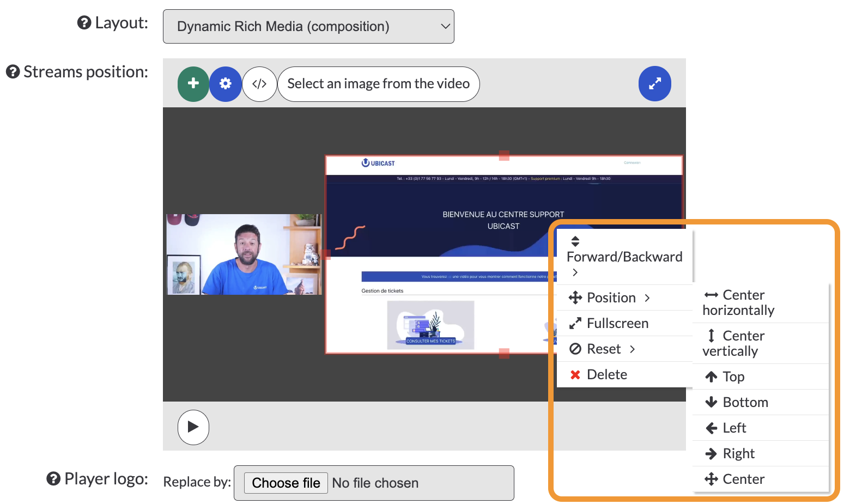The image size is (844, 504).
Task: Align stream to Right
Action: tap(761, 453)
